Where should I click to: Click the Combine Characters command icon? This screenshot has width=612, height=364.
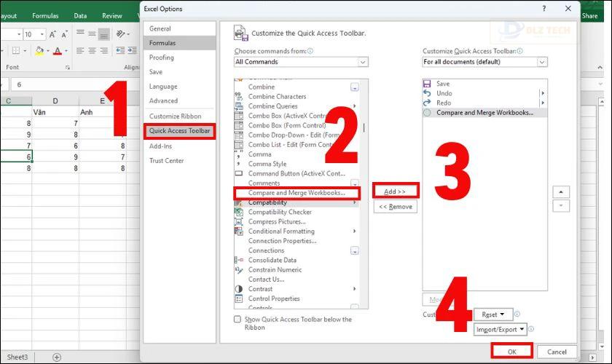click(x=238, y=96)
